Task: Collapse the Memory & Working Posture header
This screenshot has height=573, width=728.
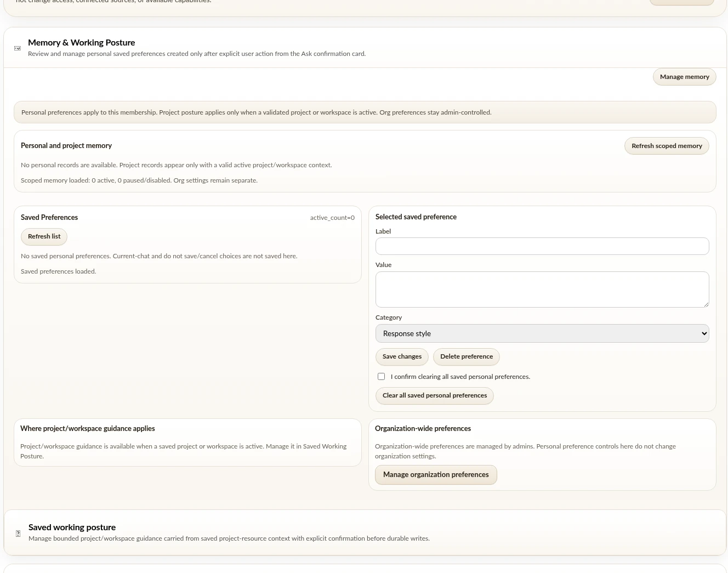Action: click(365, 48)
